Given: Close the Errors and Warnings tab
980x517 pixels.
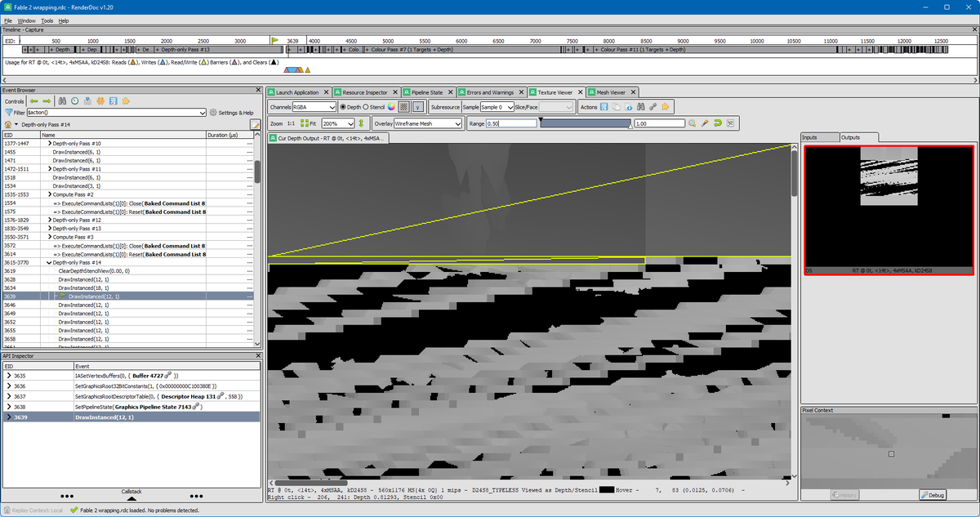Looking at the screenshot, I should coord(520,92).
